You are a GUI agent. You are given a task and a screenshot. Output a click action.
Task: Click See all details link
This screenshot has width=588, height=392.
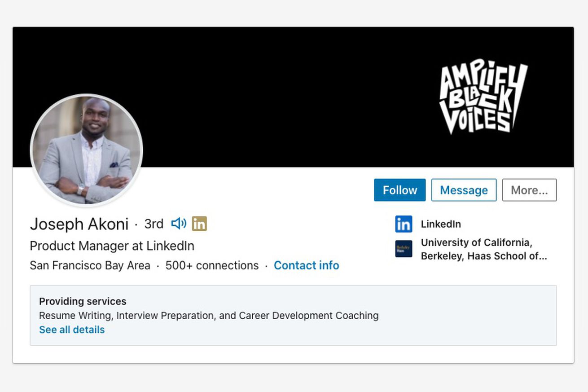(x=72, y=330)
